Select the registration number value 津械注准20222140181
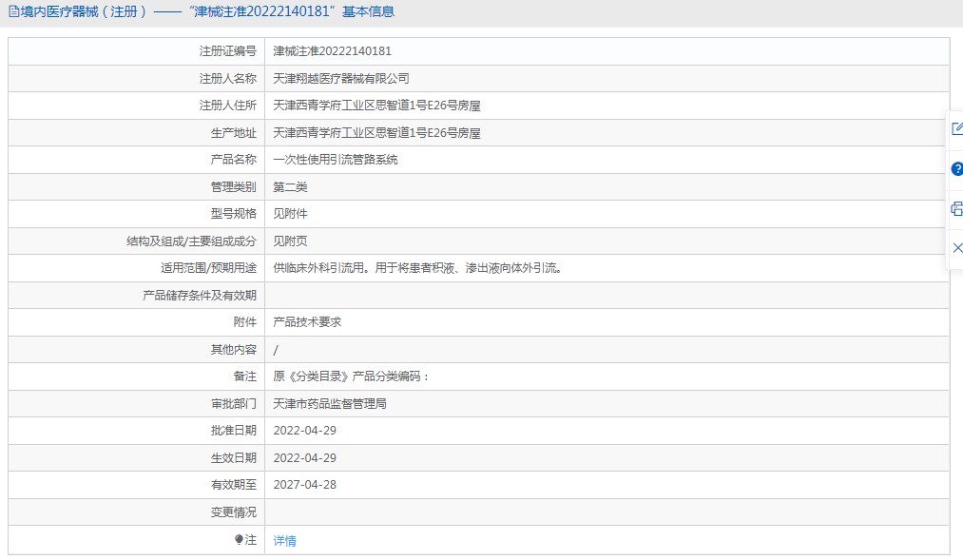 tap(332, 51)
